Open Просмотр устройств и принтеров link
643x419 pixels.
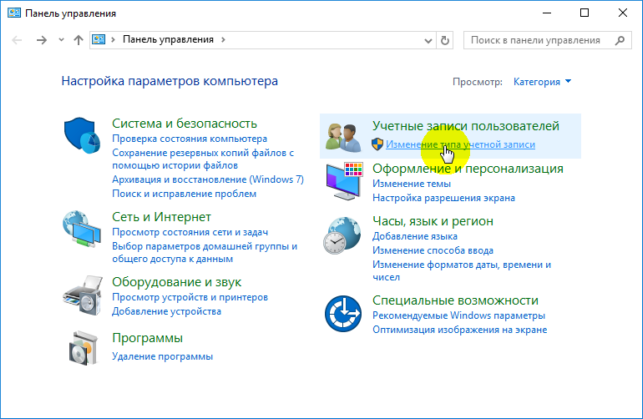190,297
